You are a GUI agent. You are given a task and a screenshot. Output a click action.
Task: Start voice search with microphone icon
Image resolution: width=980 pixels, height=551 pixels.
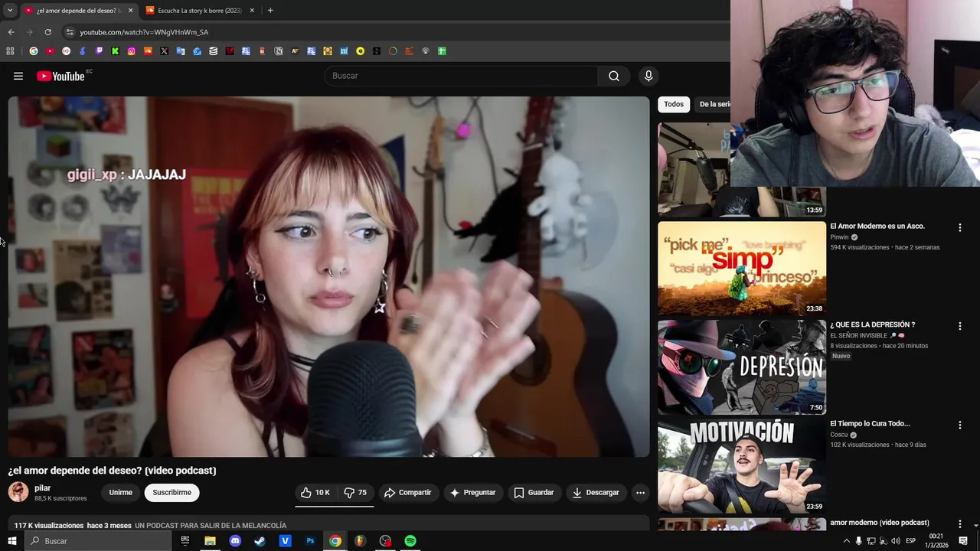point(648,76)
